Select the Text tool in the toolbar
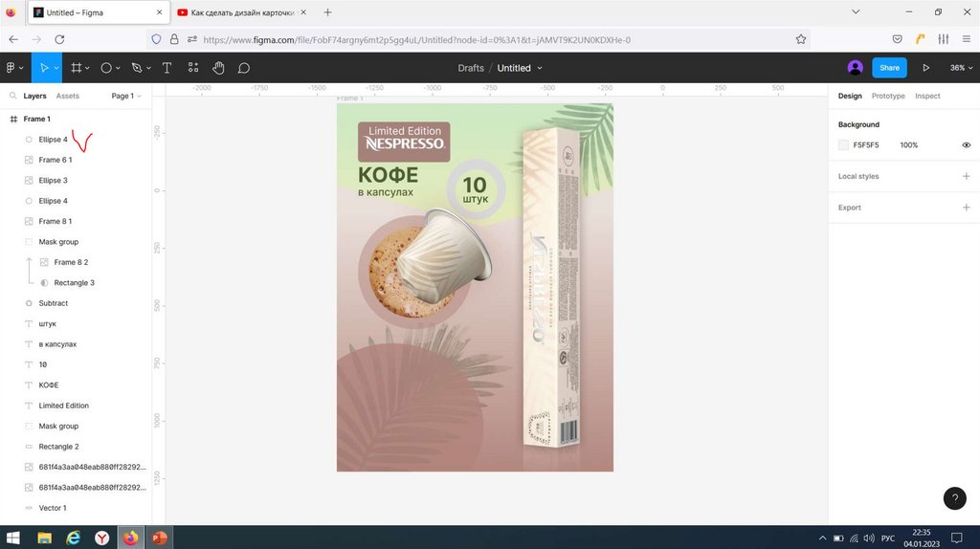 167,68
